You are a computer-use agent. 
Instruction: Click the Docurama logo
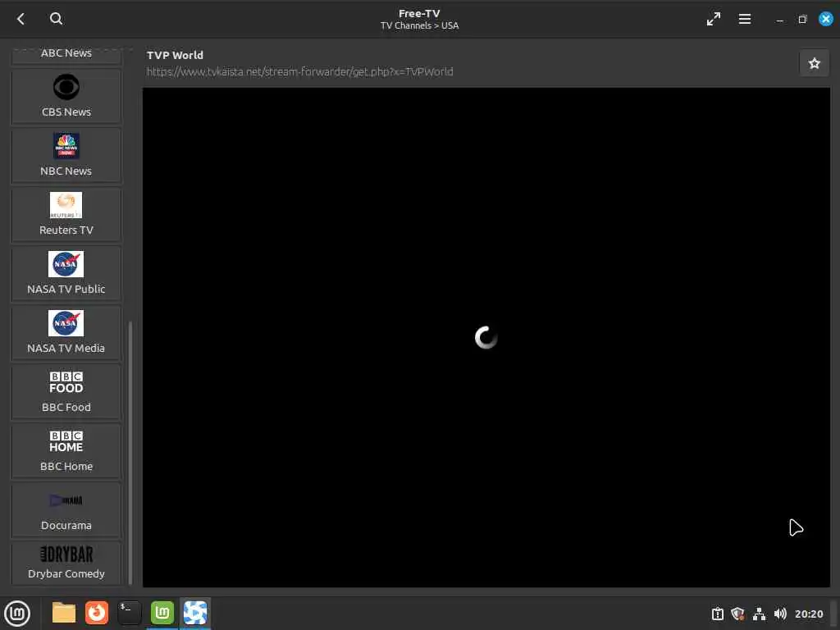(66, 500)
